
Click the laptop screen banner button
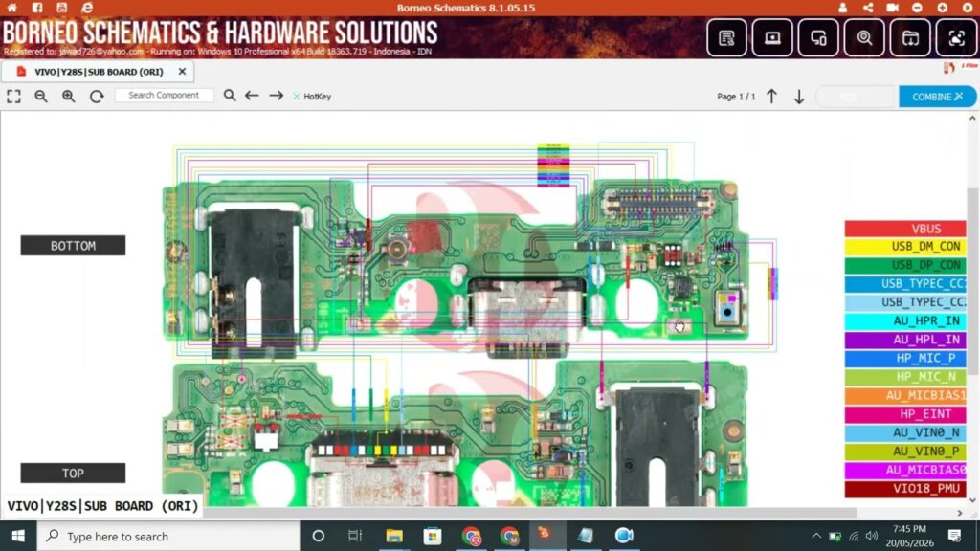tap(772, 37)
